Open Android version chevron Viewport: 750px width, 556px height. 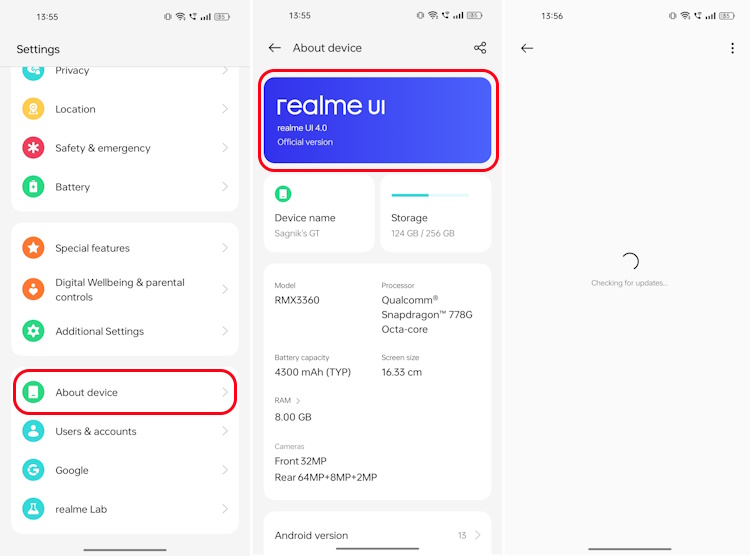coord(477,535)
